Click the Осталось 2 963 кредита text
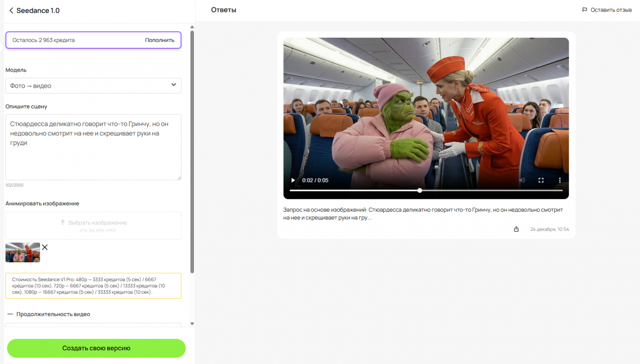Viewport: 640px width, 364px height. click(44, 40)
